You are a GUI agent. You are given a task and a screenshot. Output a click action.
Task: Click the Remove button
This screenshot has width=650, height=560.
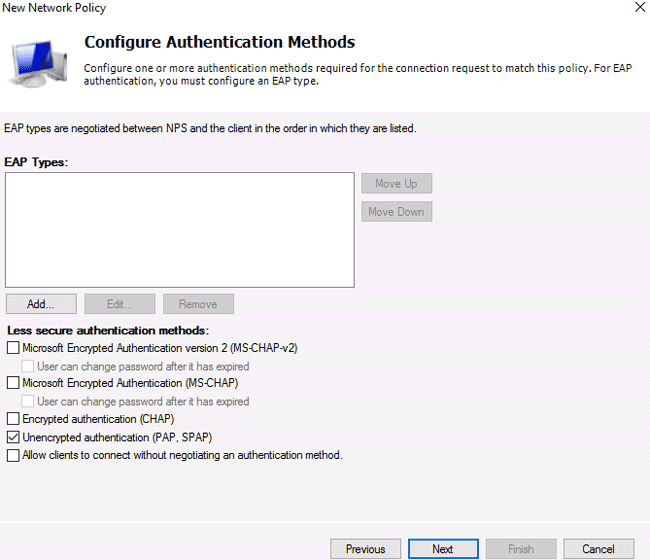(198, 304)
